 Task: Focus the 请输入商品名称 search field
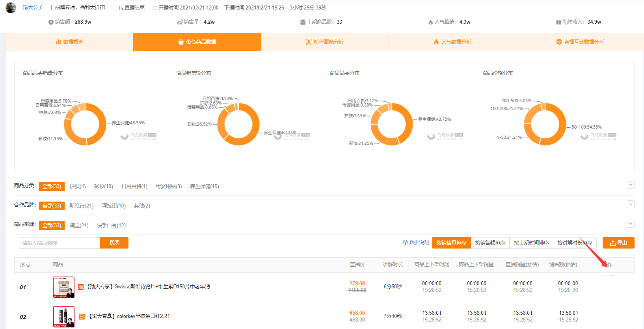60,243
